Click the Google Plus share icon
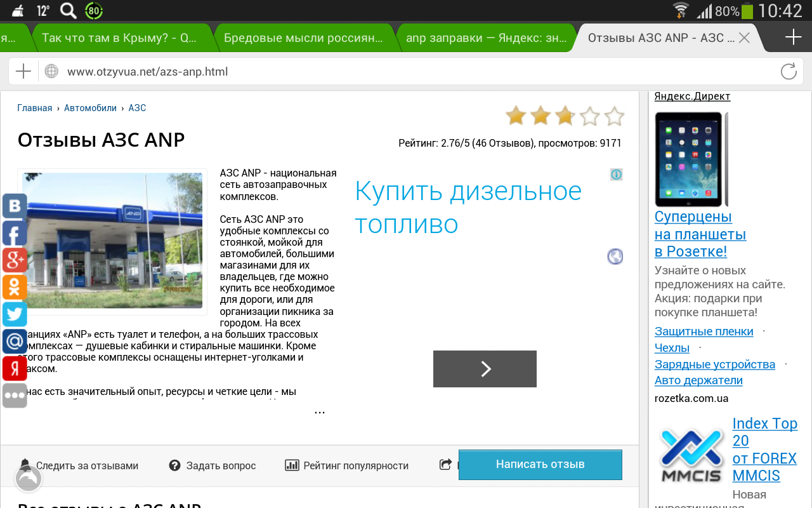Viewport: 812px width, 508px height. 14,260
